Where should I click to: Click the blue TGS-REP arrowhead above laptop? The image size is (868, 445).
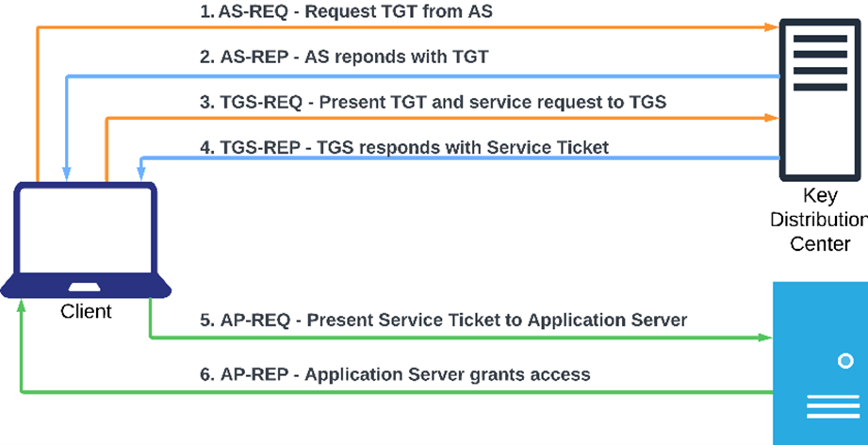pyautogui.click(x=141, y=173)
